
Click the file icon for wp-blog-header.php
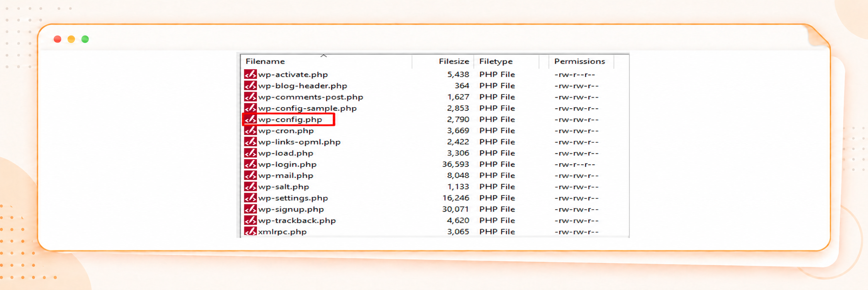tap(250, 86)
